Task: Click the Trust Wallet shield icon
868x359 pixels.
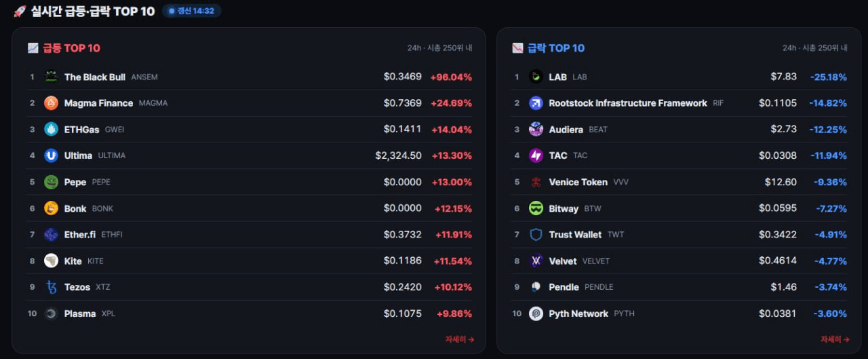Action: point(536,235)
